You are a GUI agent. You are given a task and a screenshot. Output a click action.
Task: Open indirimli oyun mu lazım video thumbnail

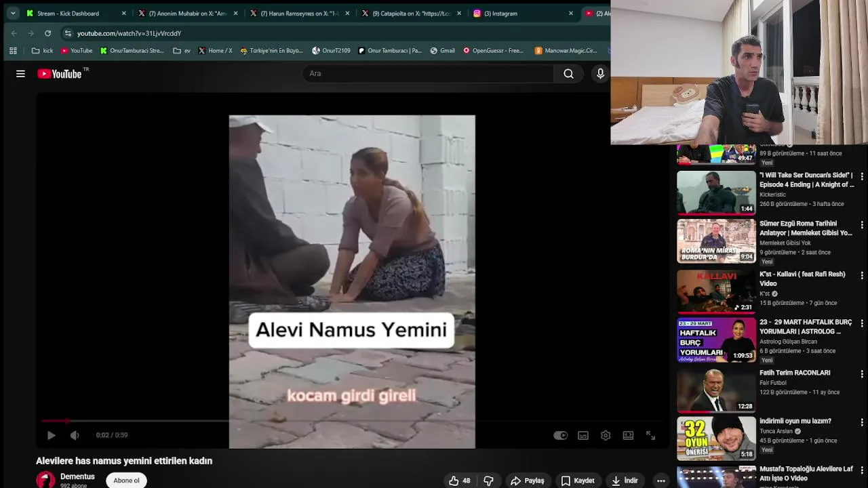coord(716,439)
